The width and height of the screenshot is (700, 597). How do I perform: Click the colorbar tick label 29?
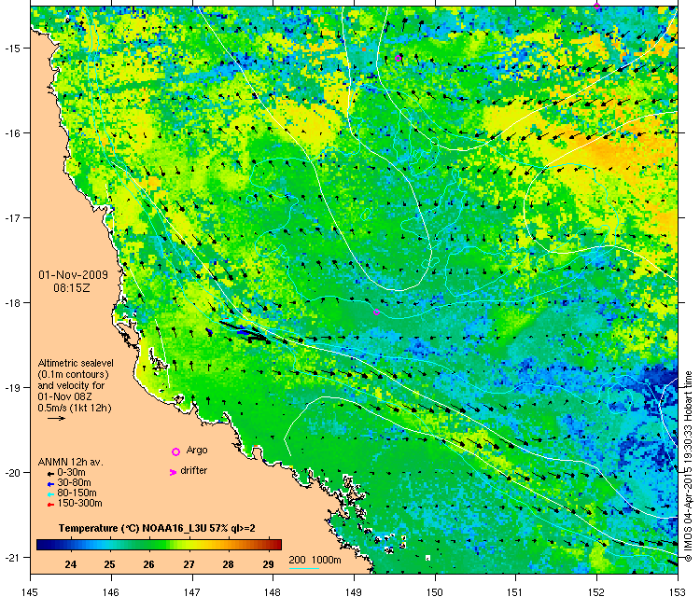click(x=268, y=564)
